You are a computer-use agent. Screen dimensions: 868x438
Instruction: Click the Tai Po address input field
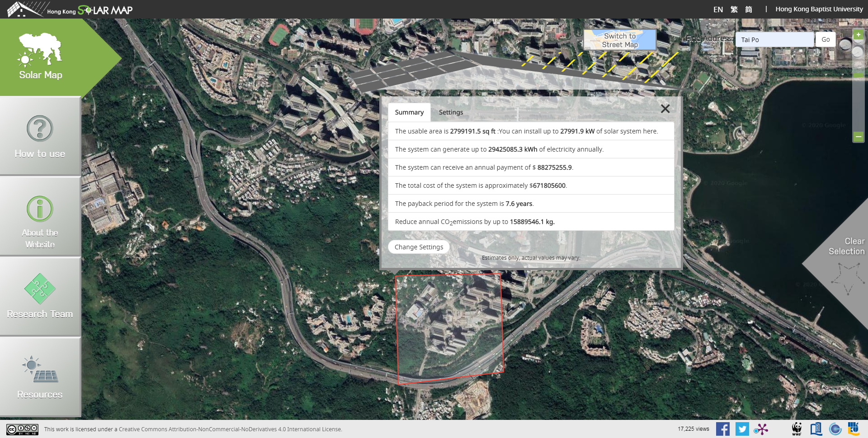774,39
